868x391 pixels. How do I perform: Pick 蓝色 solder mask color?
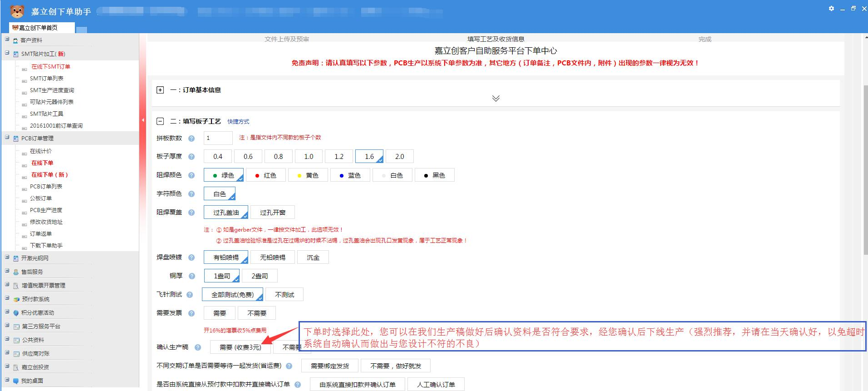tap(350, 175)
